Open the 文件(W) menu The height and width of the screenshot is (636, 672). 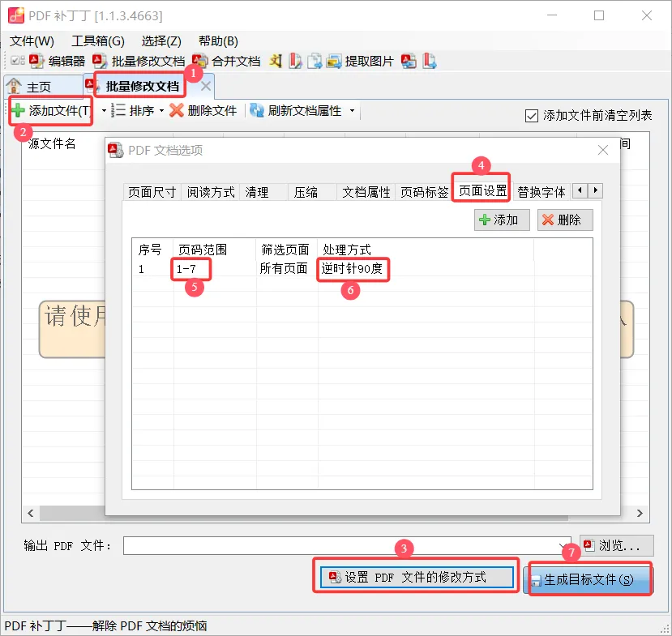click(x=32, y=41)
